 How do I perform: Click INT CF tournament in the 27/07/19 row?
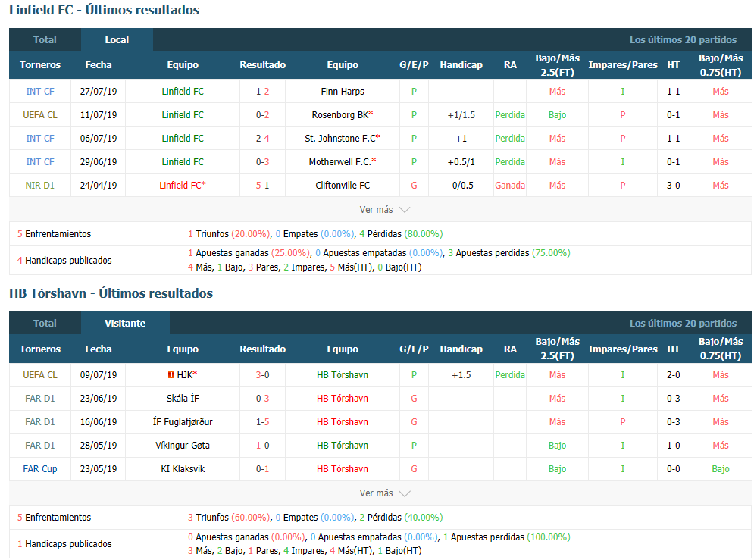tap(40, 92)
